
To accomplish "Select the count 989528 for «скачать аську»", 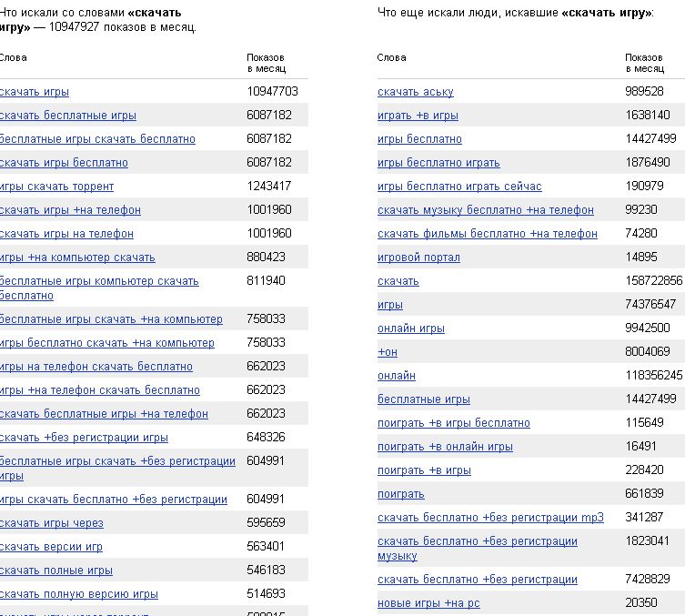I will [x=644, y=91].
